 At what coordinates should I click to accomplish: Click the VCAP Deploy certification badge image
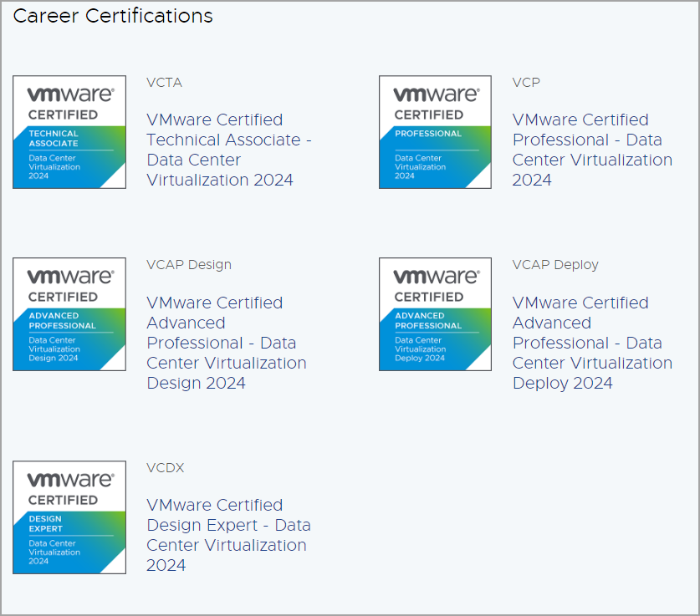pos(434,313)
